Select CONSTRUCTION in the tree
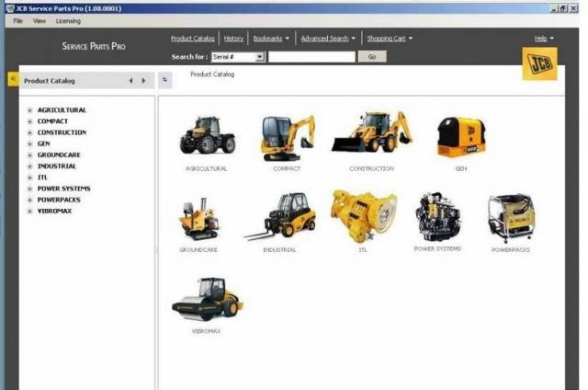The height and width of the screenshot is (390, 588). [62, 132]
